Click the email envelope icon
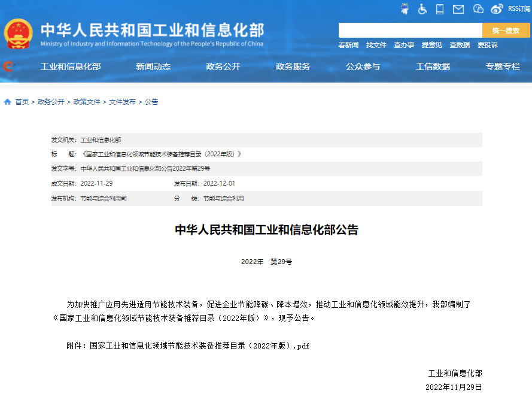This screenshot has height=394, width=532. [x=458, y=8]
